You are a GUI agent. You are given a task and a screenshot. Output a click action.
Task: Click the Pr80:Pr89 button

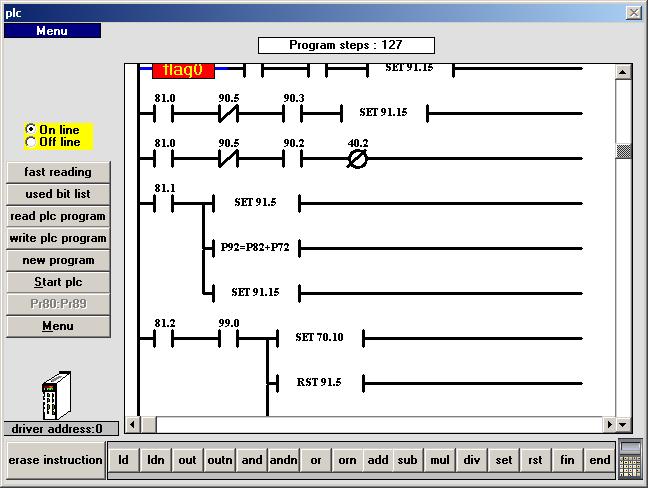[x=58, y=304]
